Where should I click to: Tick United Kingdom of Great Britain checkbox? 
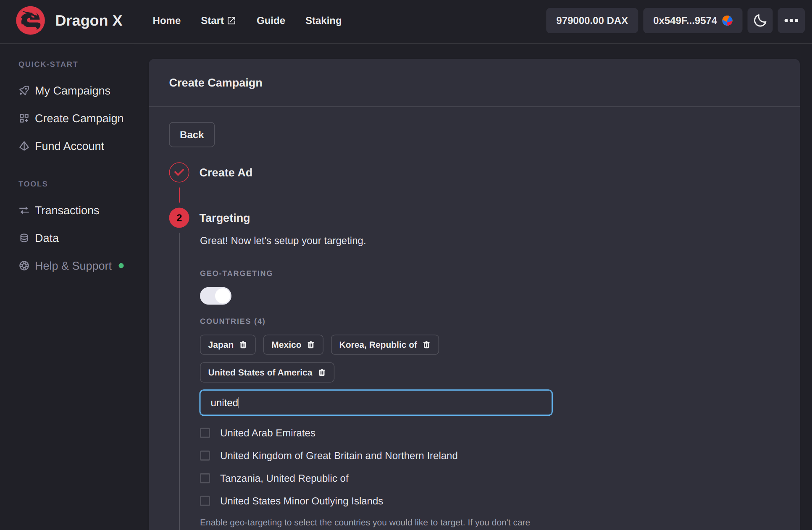(205, 456)
